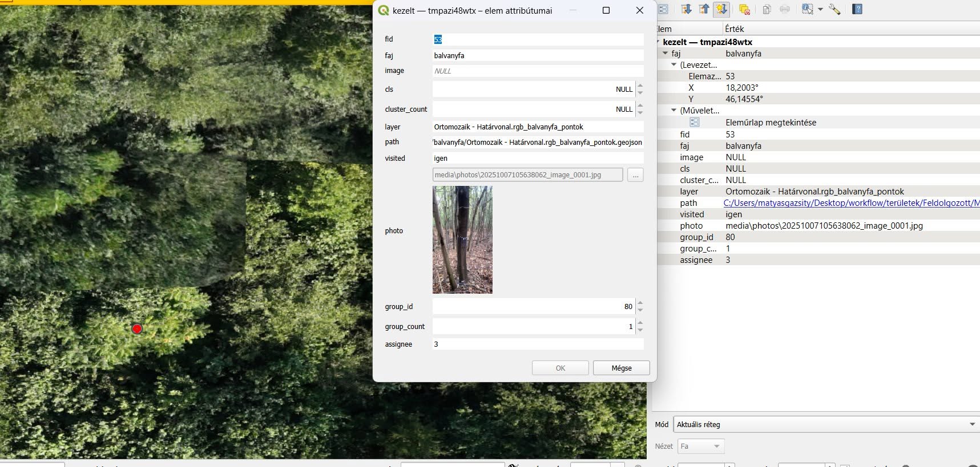This screenshot has width=980, height=467.
Task: Click the visited field showing igen
Action: click(x=538, y=158)
